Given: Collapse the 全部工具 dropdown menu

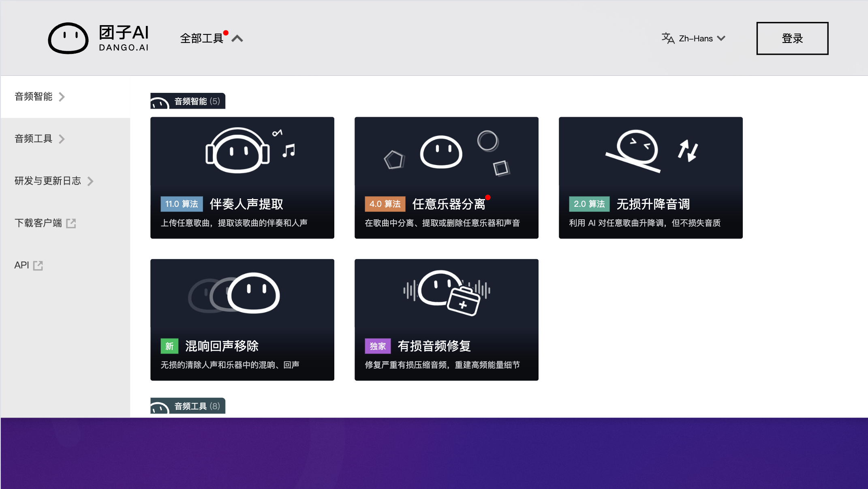Looking at the screenshot, I should (x=237, y=39).
